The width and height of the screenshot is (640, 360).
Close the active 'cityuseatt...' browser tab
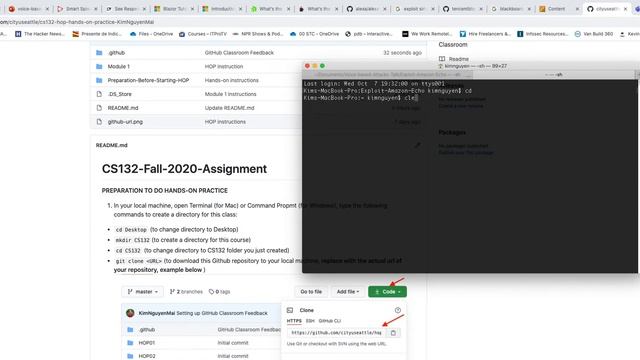[625, 9]
